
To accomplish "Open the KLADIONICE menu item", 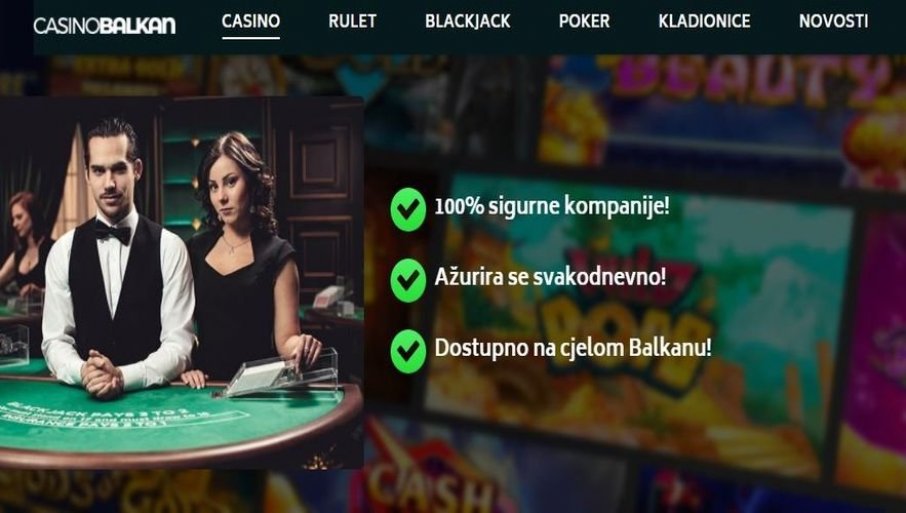I will [x=704, y=21].
